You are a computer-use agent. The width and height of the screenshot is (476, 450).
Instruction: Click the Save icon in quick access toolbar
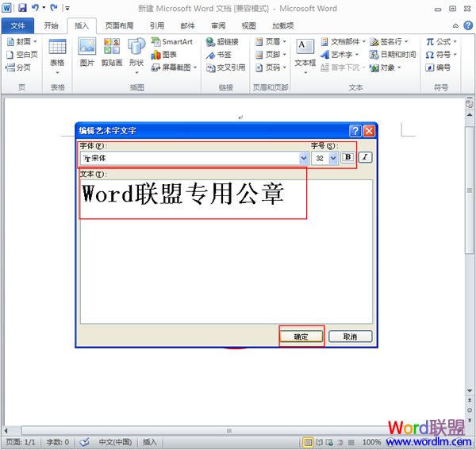pyautogui.click(x=22, y=8)
